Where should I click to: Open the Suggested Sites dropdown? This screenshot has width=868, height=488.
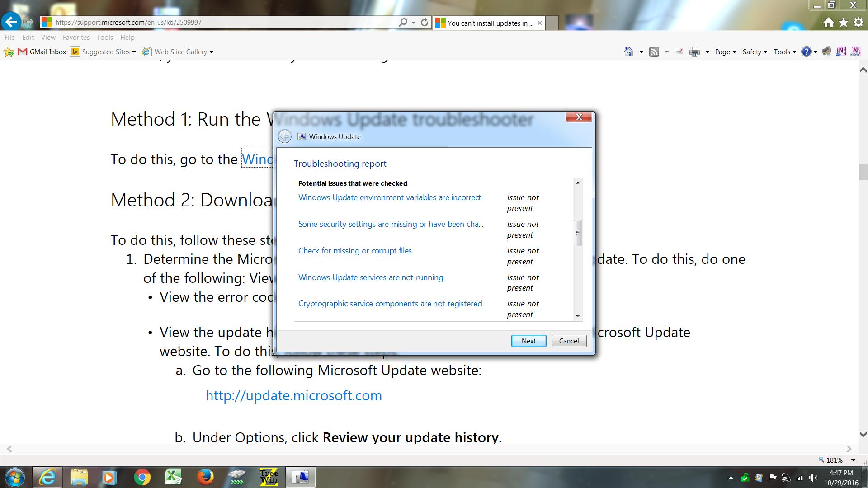pos(108,52)
